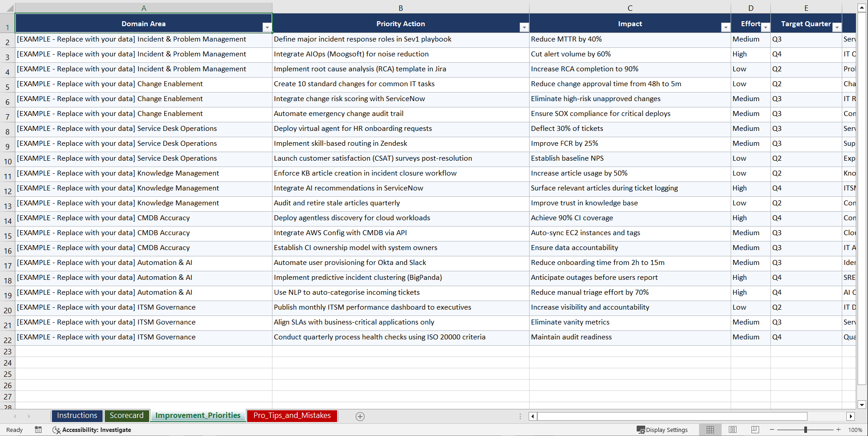The height and width of the screenshot is (436, 868).
Task: Switch to Normal view toggle
Action: pyautogui.click(x=710, y=430)
